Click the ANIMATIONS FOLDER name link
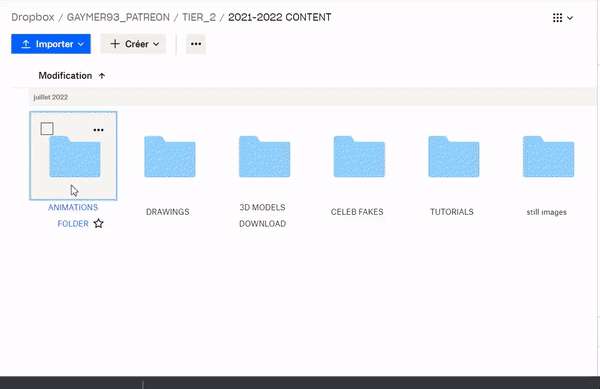This screenshot has width=600, height=389. click(x=73, y=215)
